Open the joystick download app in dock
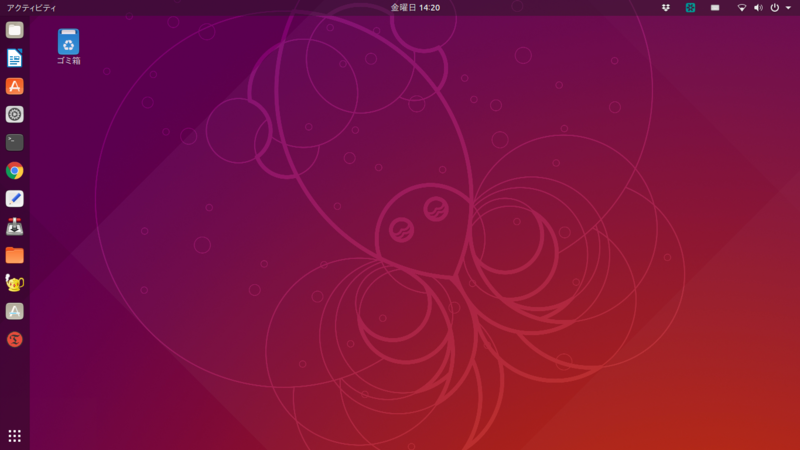This screenshot has width=800, height=450. (14, 227)
